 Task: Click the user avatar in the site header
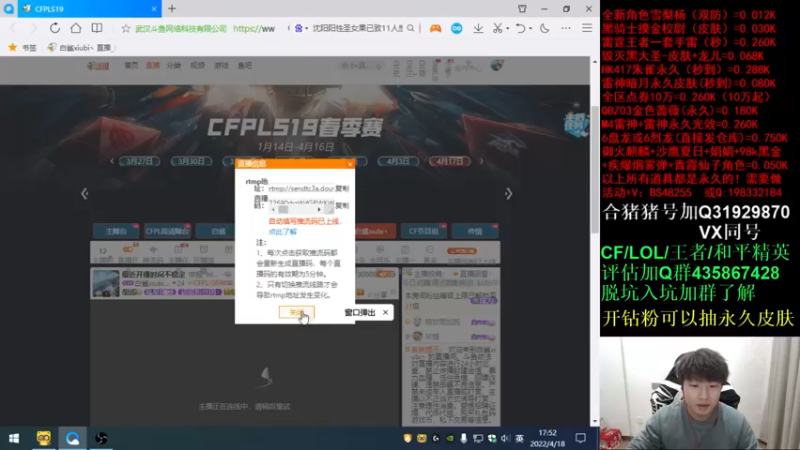pos(497,65)
